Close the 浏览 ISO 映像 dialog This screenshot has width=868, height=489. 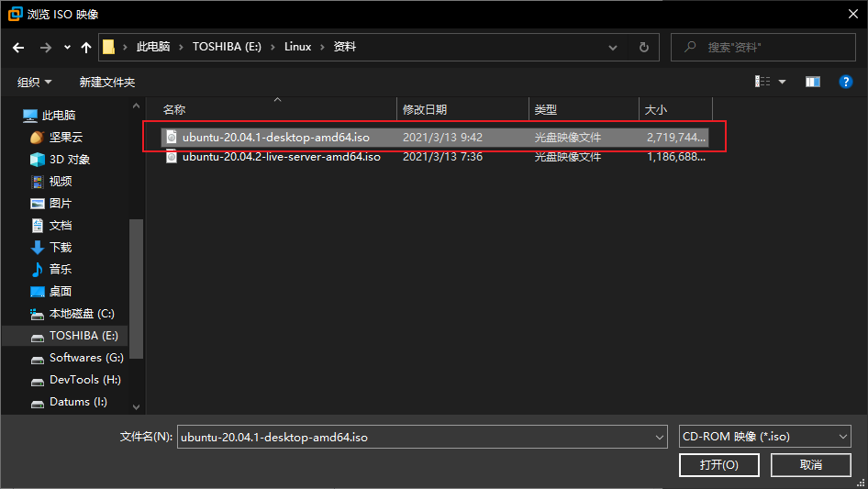(x=853, y=14)
